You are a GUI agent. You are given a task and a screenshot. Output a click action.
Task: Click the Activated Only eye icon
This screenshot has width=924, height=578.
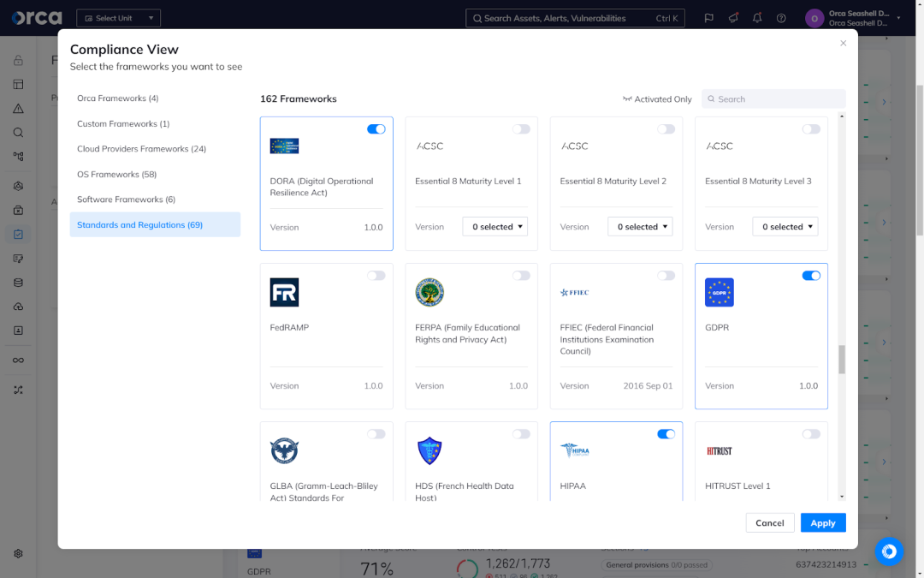627,99
